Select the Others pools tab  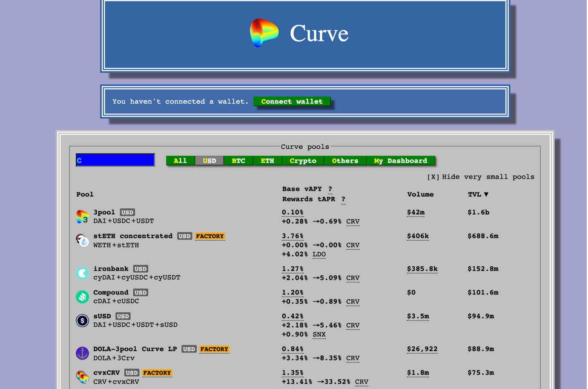tap(345, 161)
